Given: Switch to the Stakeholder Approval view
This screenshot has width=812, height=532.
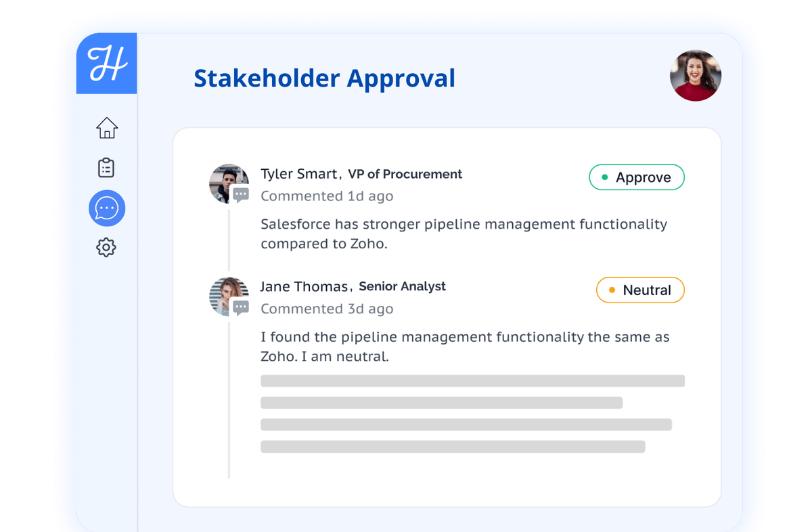Looking at the screenshot, I should 324,78.
